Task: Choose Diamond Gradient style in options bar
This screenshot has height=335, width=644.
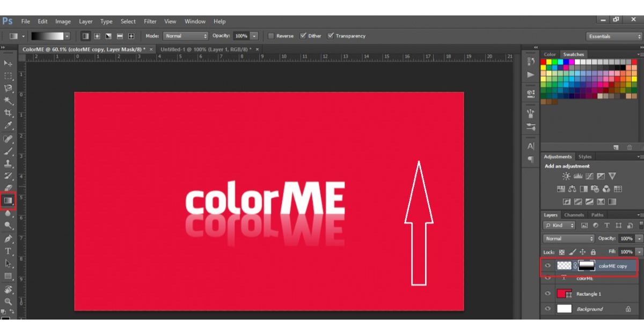Action: point(131,36)
